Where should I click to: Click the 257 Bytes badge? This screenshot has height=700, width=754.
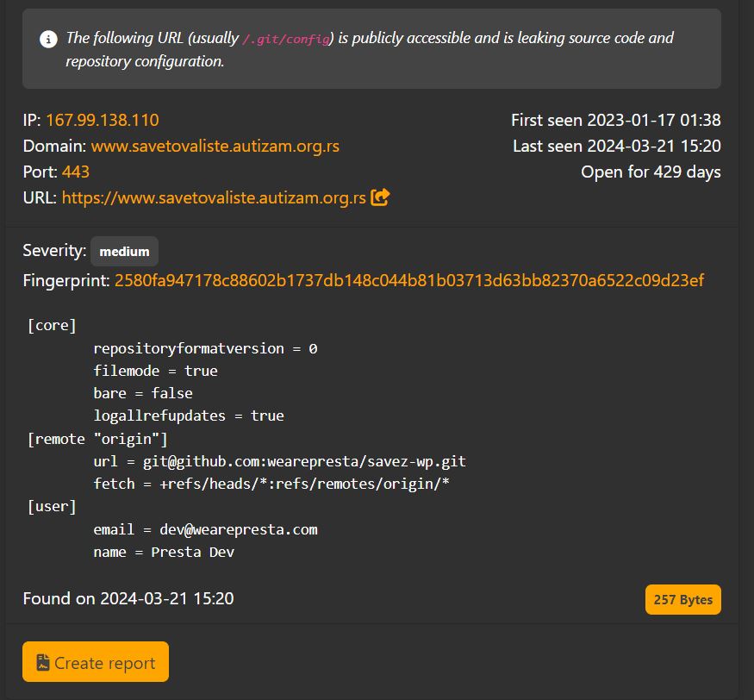coord(682,599)
